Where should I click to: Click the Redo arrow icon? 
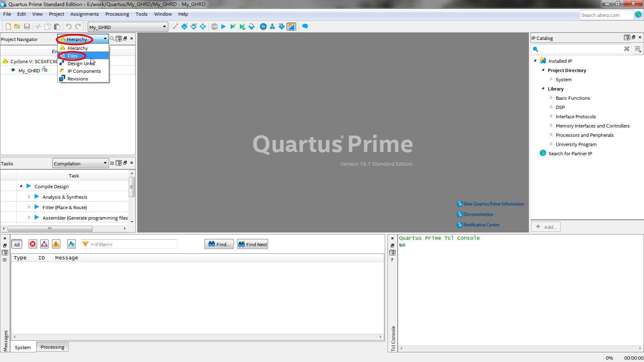[x=78, y=27]
